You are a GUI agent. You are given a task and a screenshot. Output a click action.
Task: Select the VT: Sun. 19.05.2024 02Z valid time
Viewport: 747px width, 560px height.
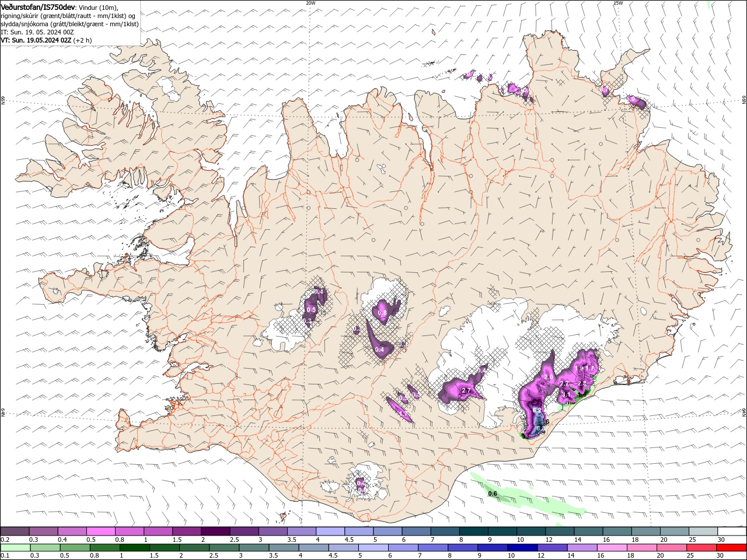(x=36, y=40)
